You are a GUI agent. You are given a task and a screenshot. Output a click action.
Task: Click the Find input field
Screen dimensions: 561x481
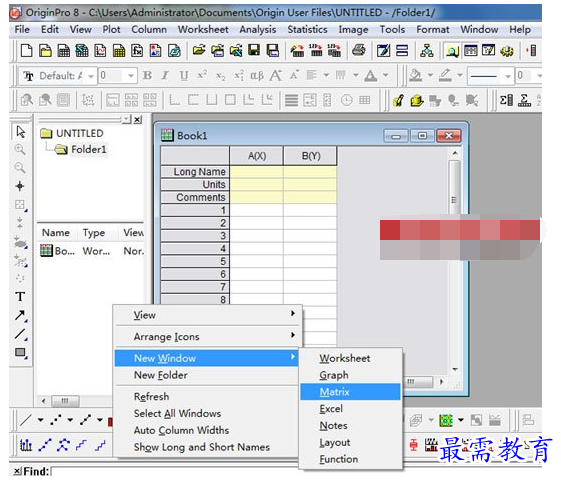[297, 471]
